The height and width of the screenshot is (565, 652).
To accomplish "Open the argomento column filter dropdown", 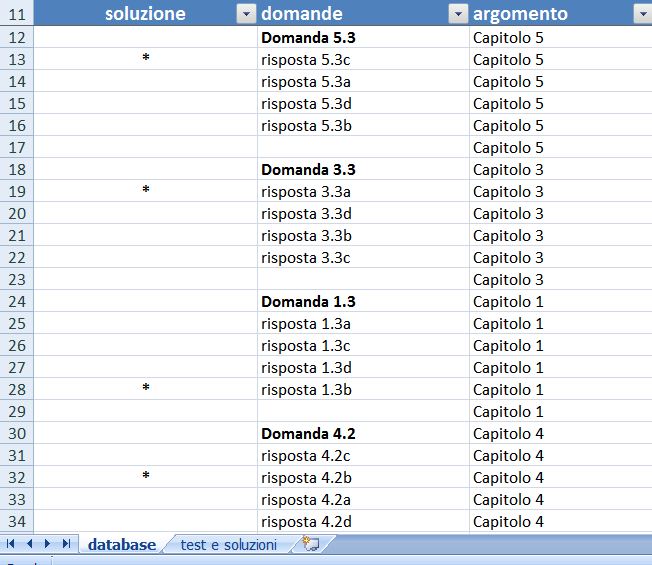I will pos(643,14).
